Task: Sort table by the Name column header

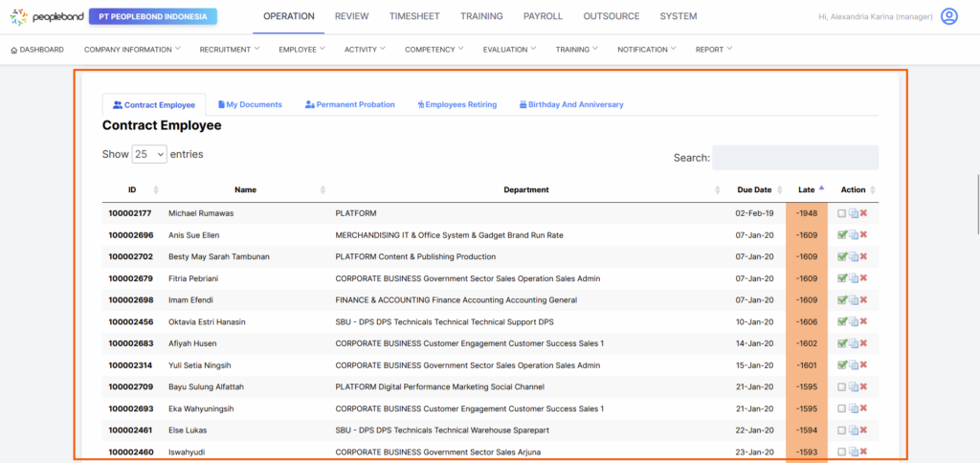Action: (246, 190)
